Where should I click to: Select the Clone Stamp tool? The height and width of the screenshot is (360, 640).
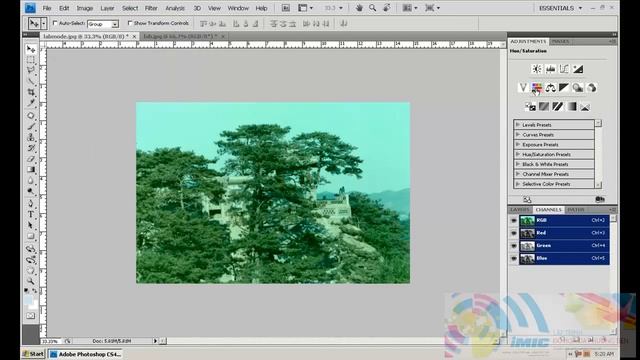point(31,138)
